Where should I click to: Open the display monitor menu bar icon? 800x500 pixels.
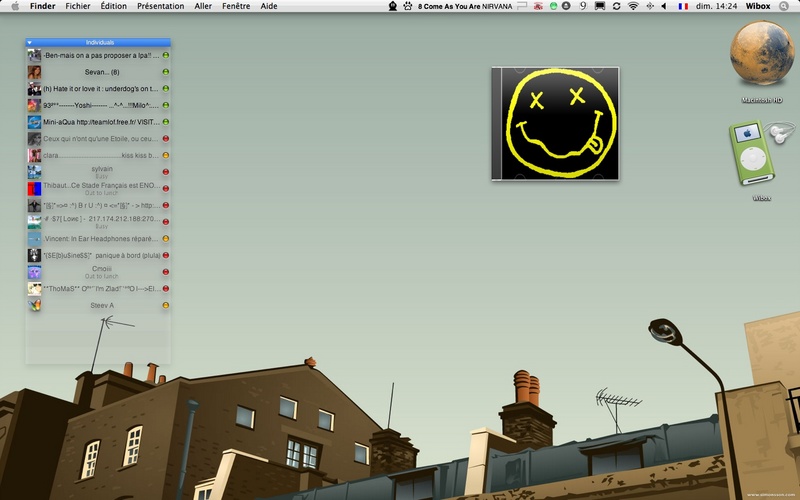[600, 6]
